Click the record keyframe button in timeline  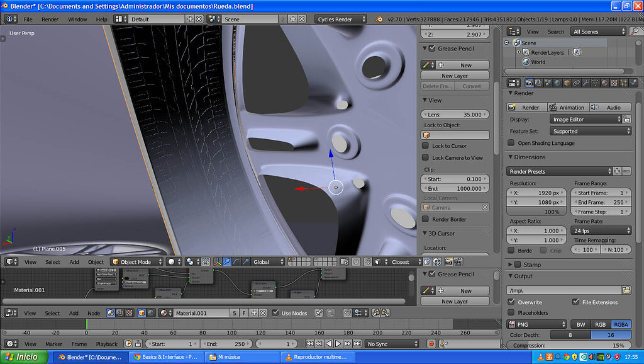tap(431, 344)
